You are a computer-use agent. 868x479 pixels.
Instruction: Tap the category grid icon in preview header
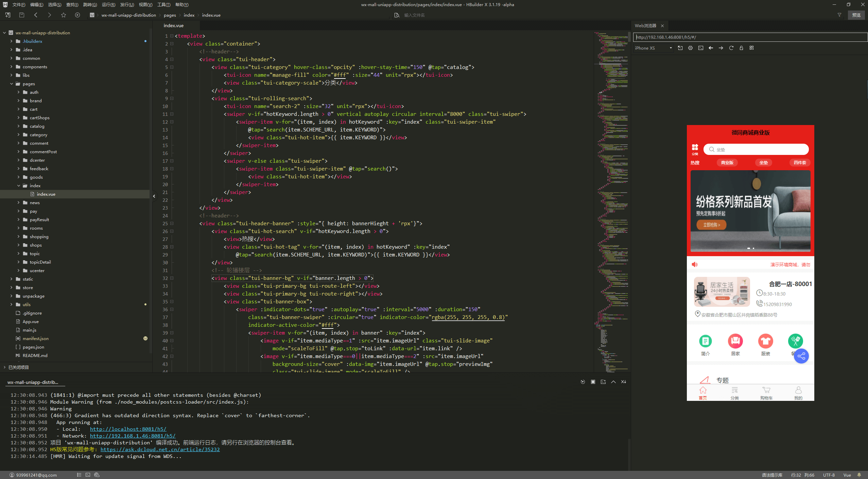(x=695, y=147)
